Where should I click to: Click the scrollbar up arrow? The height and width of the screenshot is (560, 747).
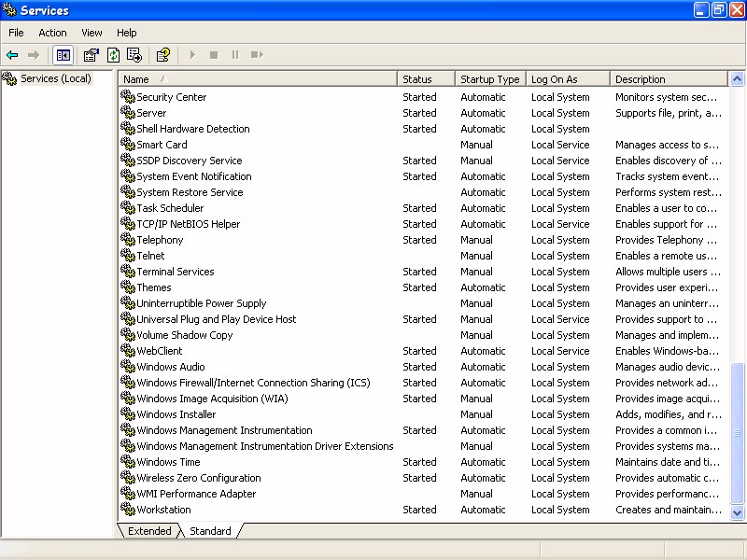tap(737, 79)
